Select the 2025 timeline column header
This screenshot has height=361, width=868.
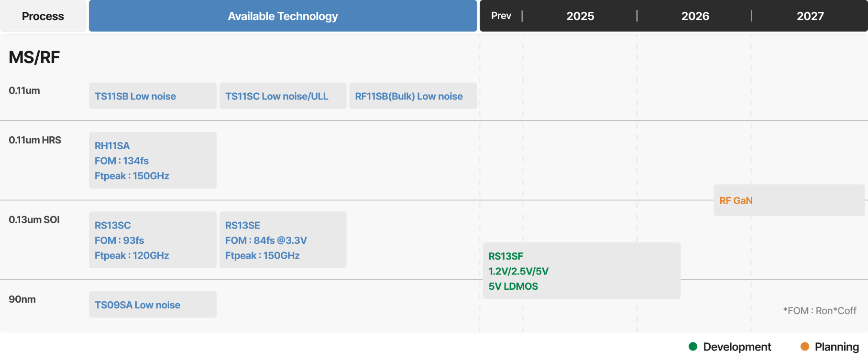pyautogui.click(x=580, y=16)
